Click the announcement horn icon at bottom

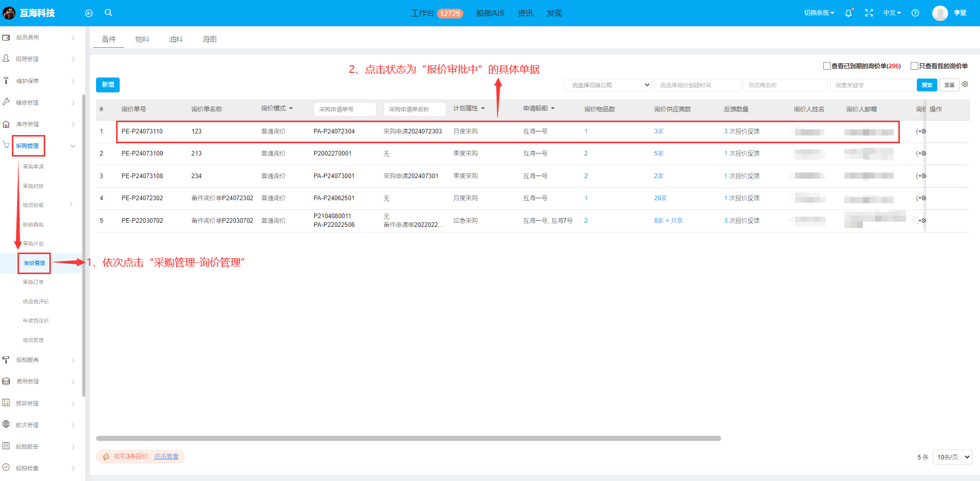pos(106,456)
